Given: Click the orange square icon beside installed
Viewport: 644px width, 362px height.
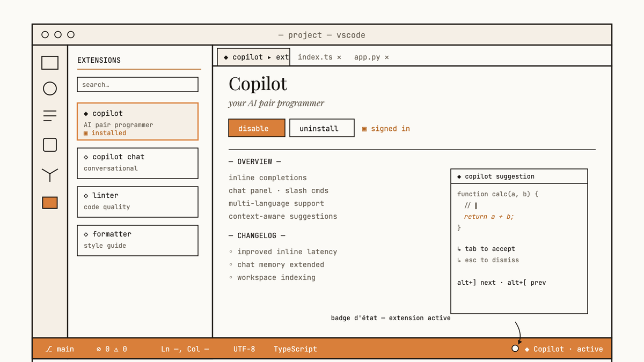Looking at the screenshot, I should [x=86, y=133].
